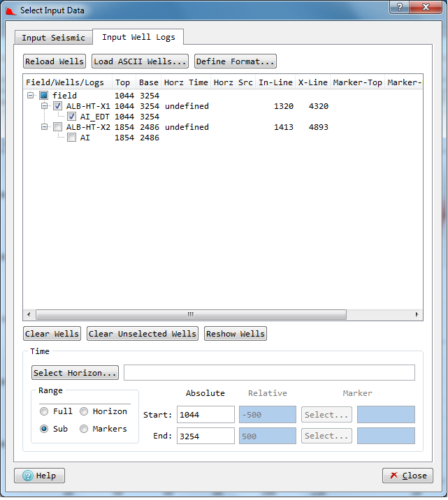Click the Horz Src column header
The height and width of the screenshot is (500, 448).
[x=233, y=82]
